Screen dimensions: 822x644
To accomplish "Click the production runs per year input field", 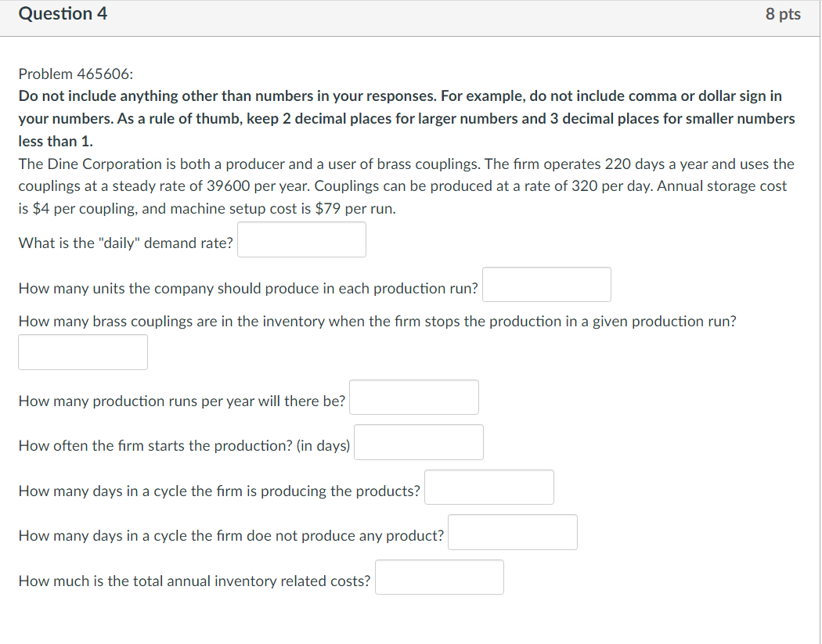I will [x=414, y=397].
